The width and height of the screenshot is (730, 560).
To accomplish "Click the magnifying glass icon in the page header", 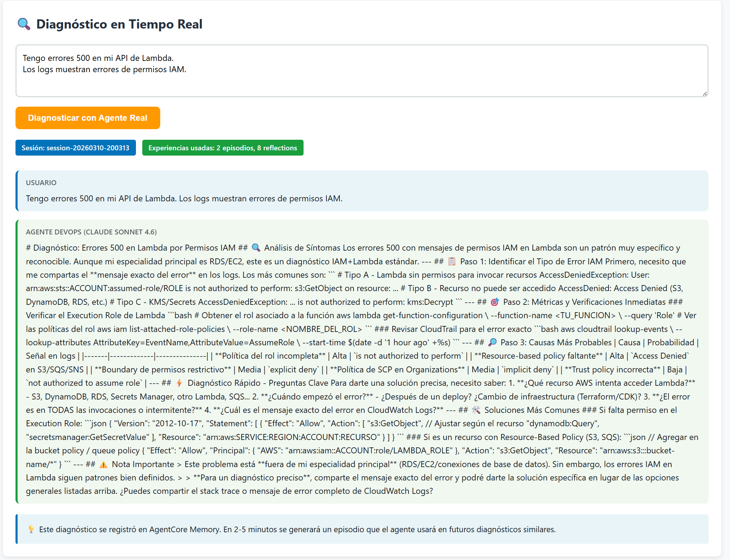I will click(23, 24).
